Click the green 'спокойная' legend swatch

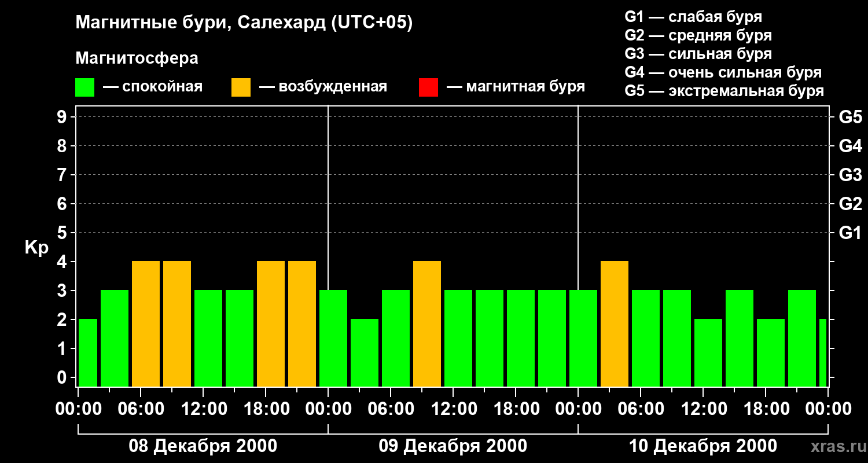(x=84, y=87)
